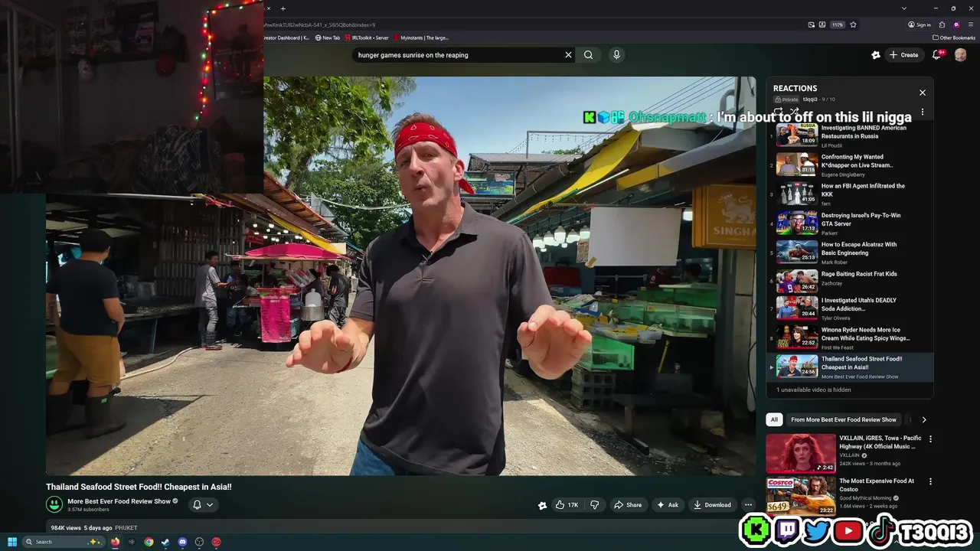
Task: Open options for Most Expensive Food suggestion
Action: pos(930,481)
